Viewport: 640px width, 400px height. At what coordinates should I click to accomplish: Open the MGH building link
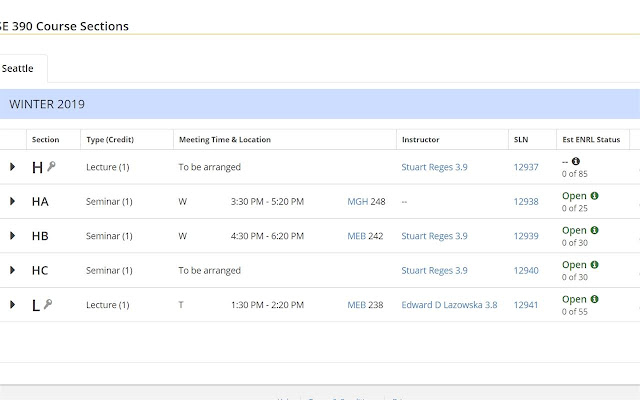[358, 201]
